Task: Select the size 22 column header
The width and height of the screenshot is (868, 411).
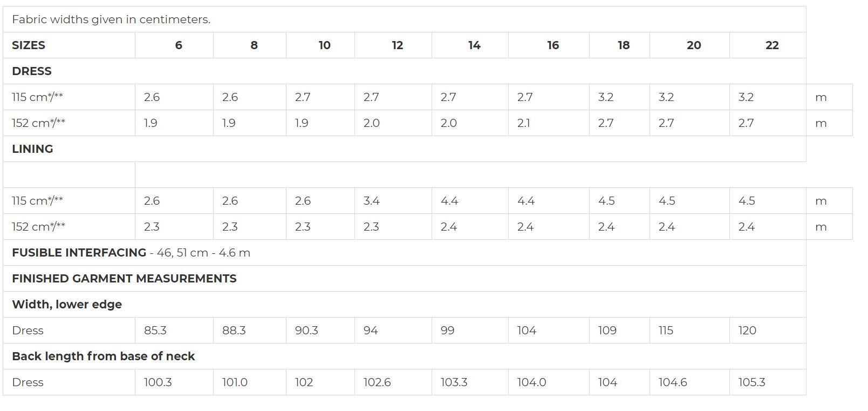Action: tap(768, 45)
